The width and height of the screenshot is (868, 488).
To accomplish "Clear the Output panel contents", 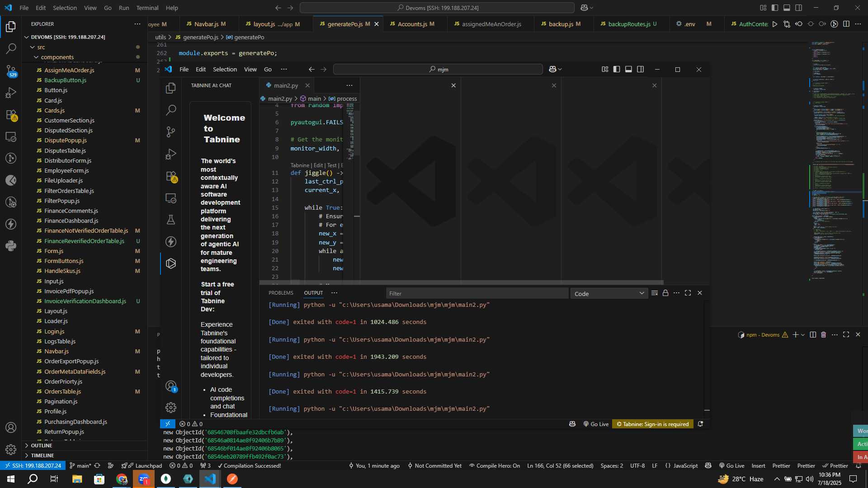I will click(x=654, y=293).
